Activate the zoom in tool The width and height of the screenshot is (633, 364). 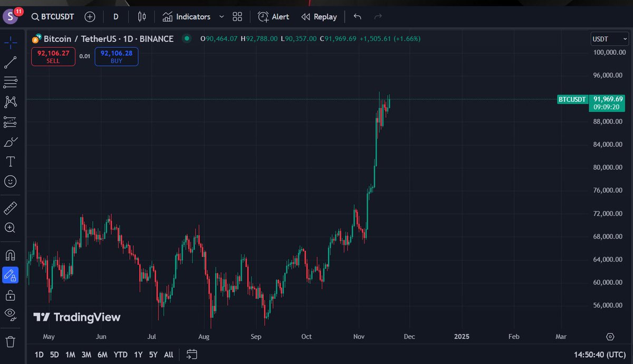click(x=11, y=228)
